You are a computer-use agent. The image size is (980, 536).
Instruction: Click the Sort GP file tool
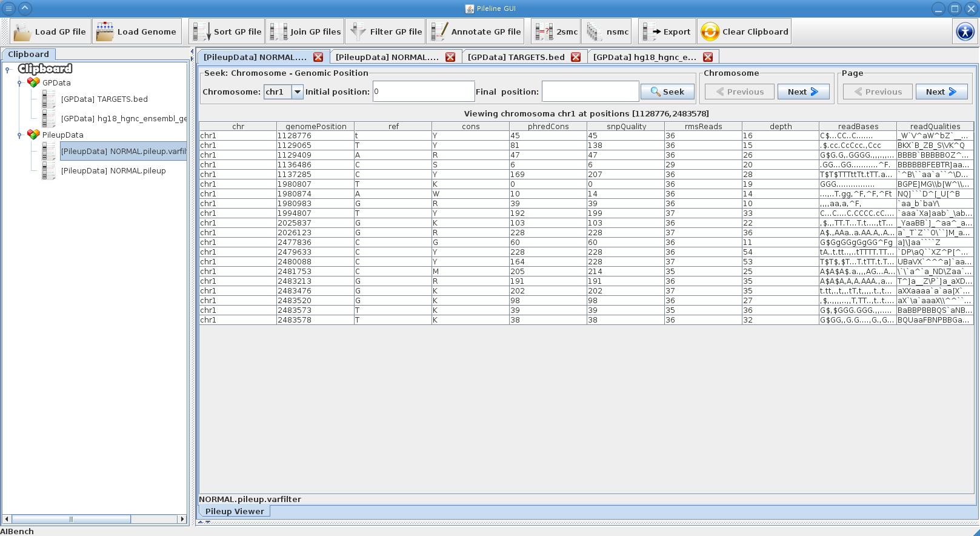[227, 32]
